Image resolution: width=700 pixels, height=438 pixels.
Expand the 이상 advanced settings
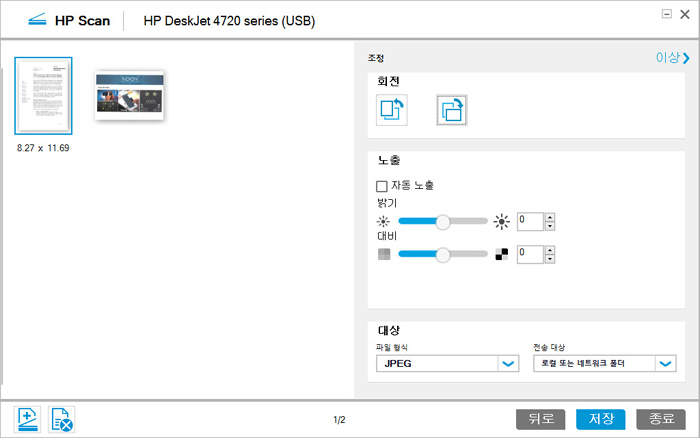(672, 58)
